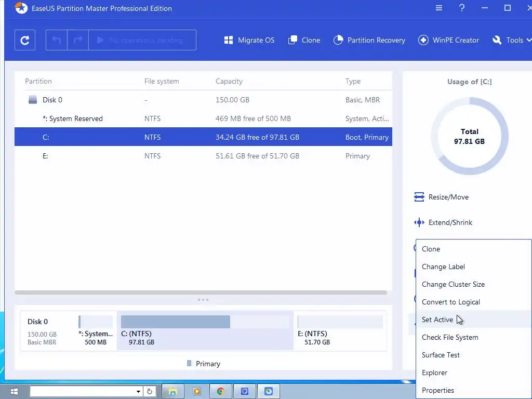
Task: Click the usage donut chart for C:
Action: click(469, 136)
